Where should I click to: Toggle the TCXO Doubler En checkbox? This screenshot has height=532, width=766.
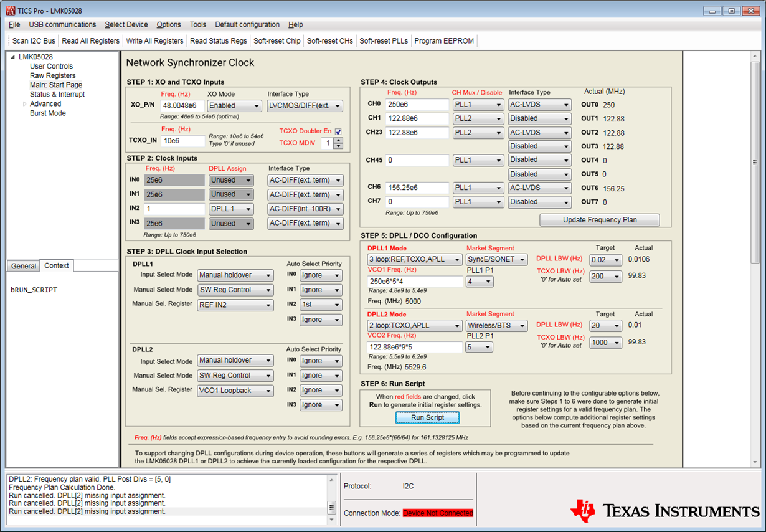(338, 131)
